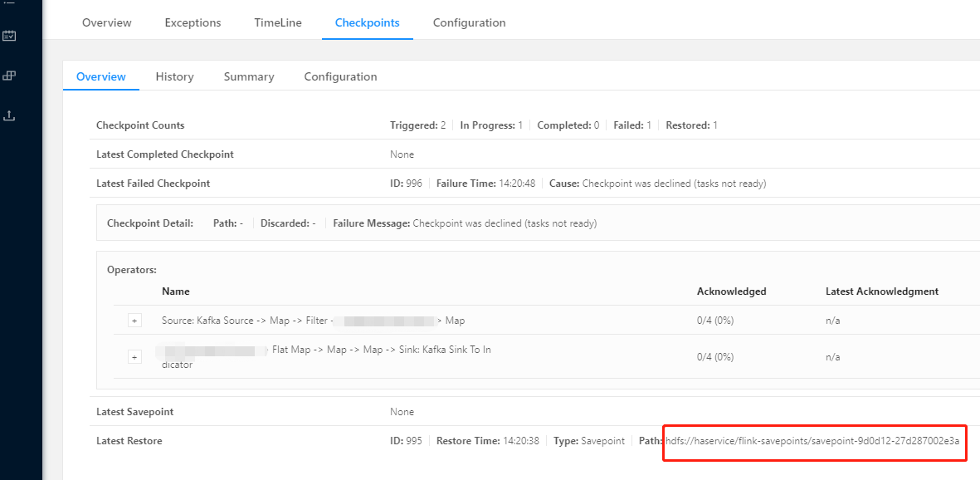Click the failed checkpoint ID 996 value
This screenshot has width=980, height=480.
(x=409, y=183)
